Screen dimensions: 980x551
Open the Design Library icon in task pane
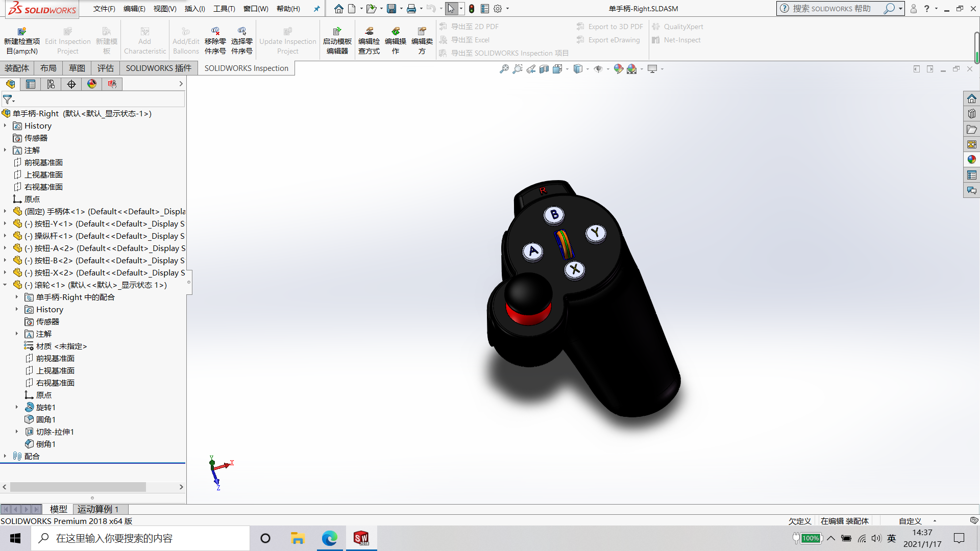tap(972, 114)
